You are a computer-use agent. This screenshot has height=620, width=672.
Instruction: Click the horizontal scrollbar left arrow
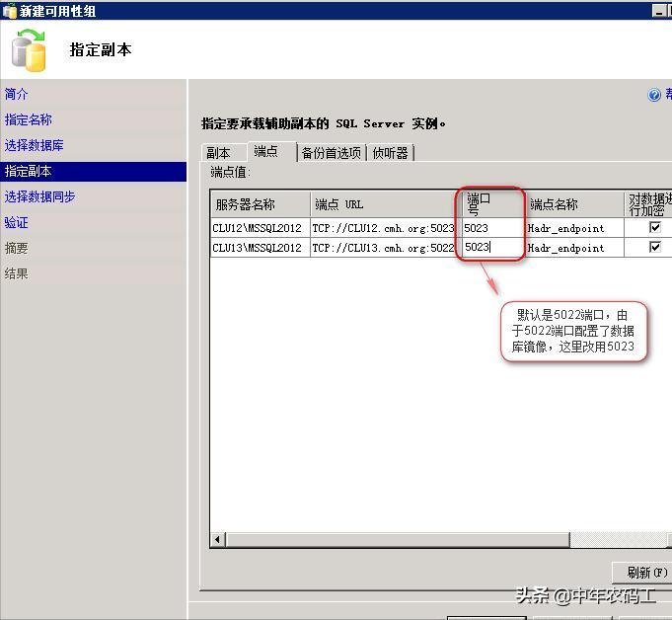218,540
